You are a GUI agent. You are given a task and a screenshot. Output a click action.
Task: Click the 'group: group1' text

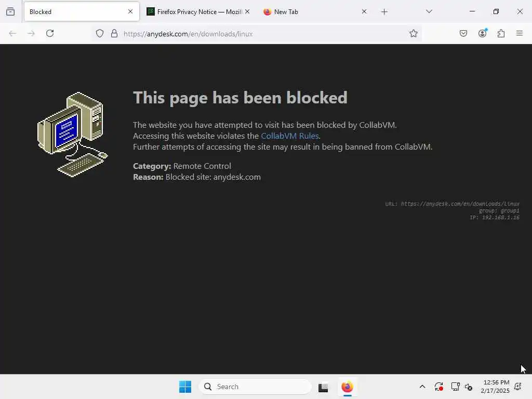point(499,211)
